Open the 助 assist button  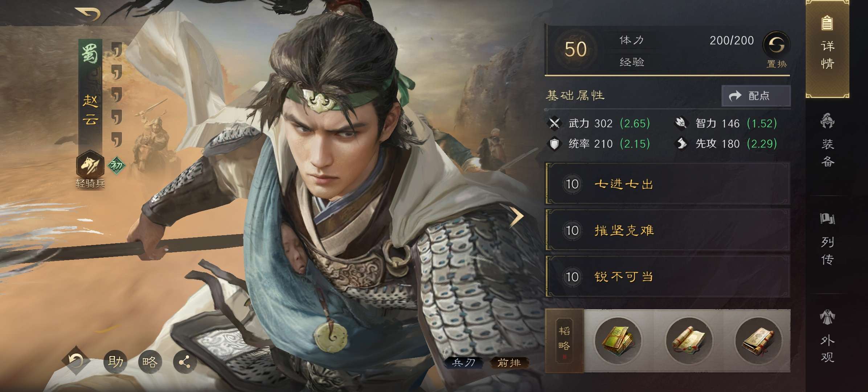coord(115,362)
